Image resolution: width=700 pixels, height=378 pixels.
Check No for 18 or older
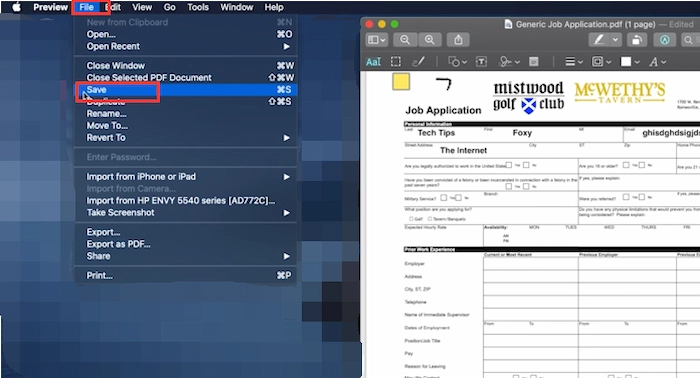coord(642,165)
